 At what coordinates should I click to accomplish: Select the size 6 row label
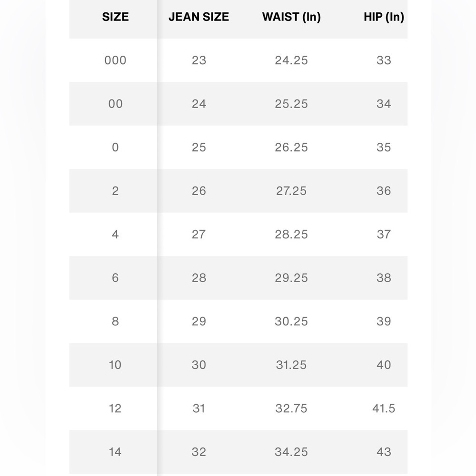pyautogui.click(x=115, y=278)
